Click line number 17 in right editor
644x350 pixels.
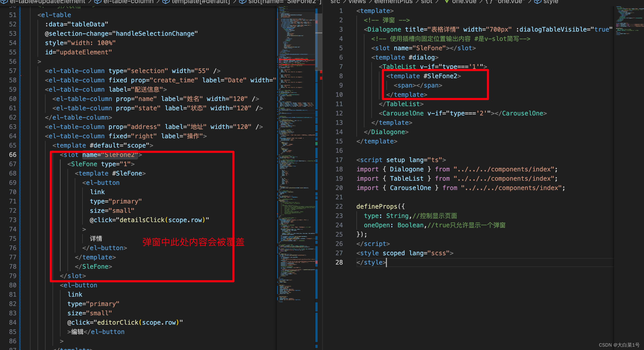click(x=339, y=160)
